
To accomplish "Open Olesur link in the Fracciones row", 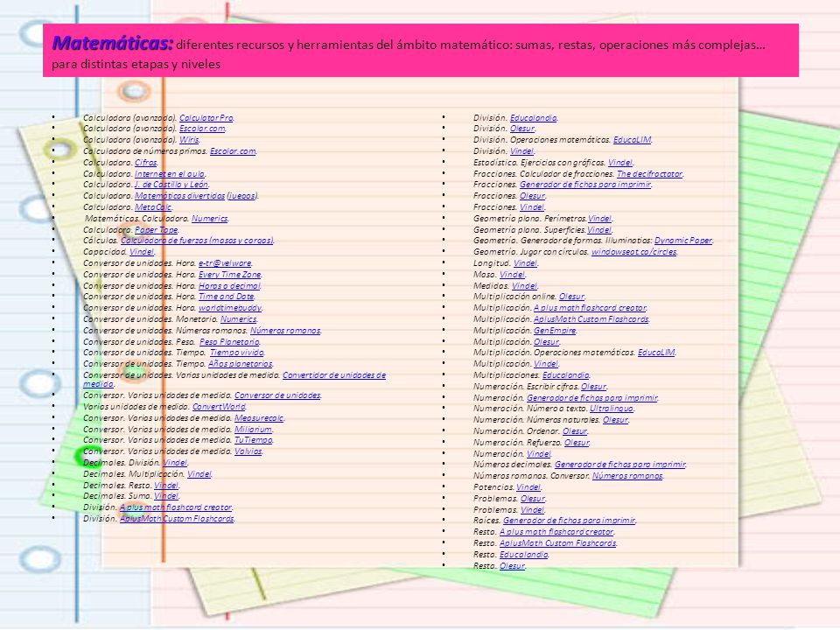I will [533, 196].
